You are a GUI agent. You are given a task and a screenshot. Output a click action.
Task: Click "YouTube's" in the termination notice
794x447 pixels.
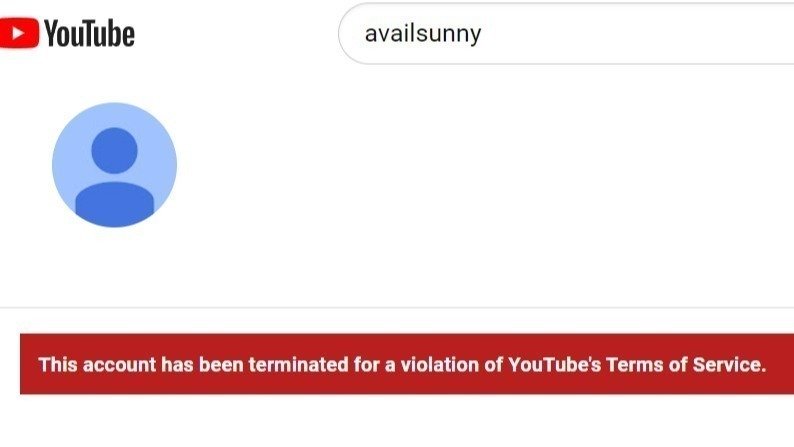pyautogui.click(x=555, y=364)
